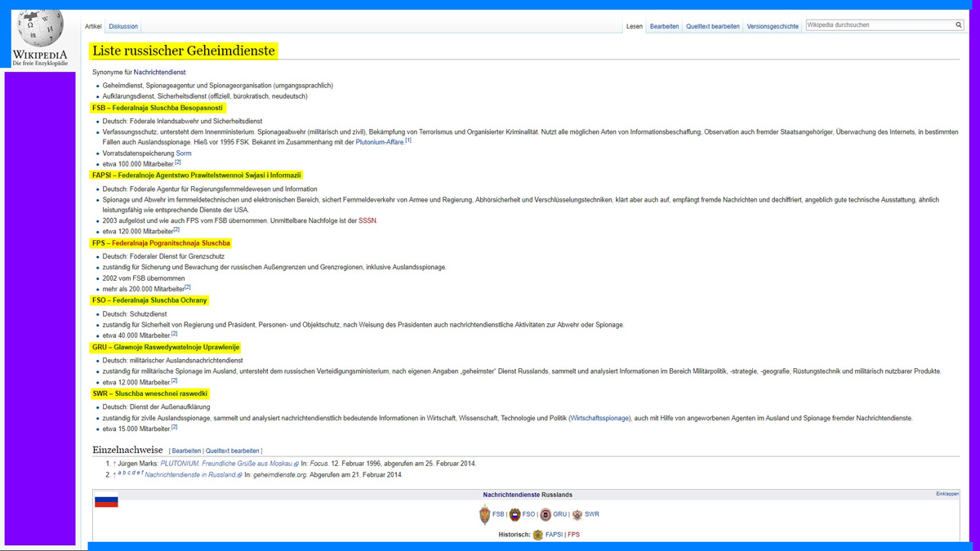Click the Russian flag image in the navbox

point(106,501)
